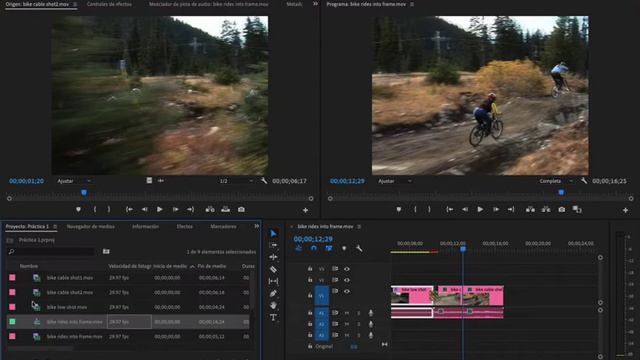Screen dimensions: 640x360
Task: Toggle A3 track targeting
Action: (322, 335)
